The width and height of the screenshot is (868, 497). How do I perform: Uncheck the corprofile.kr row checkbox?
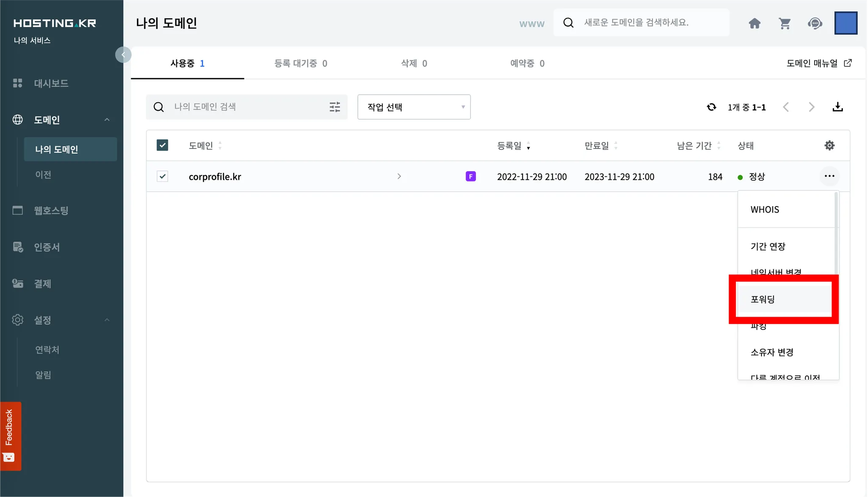click(x=162, y=176)
